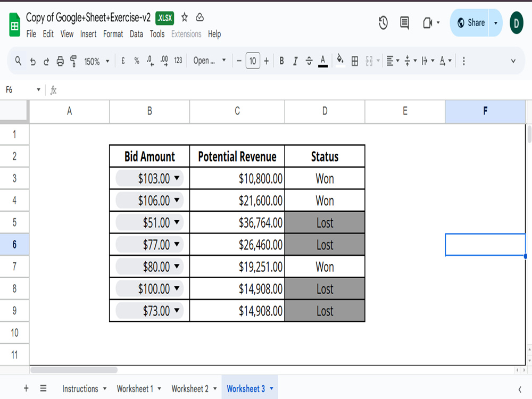Open the borders tool
This screenshot has width=532, height=399.
pyautogui.click(x=354, y=61)
